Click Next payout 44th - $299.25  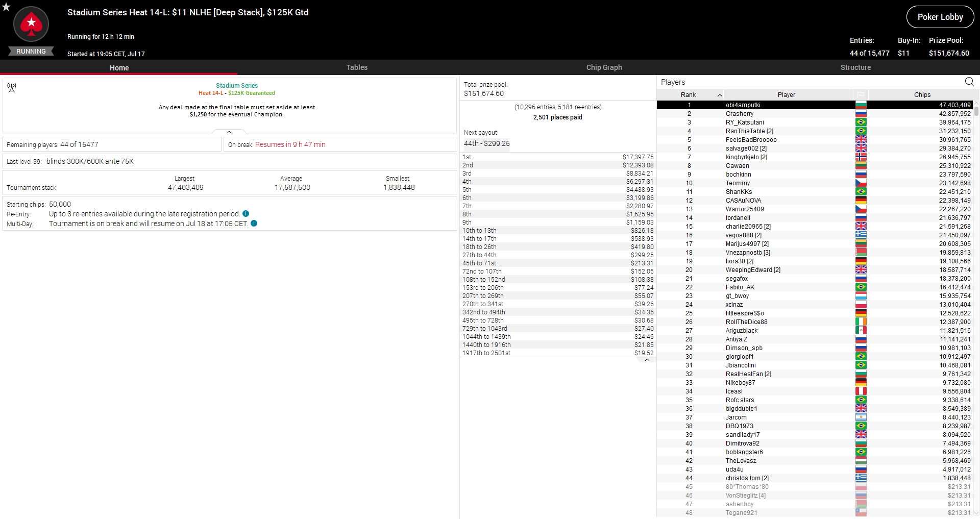[x=486, y=144]
